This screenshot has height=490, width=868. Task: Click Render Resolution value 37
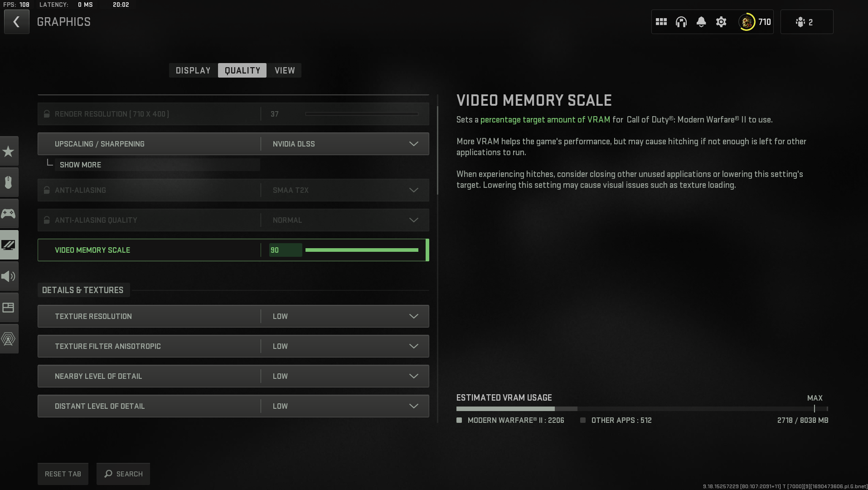(275, 114)
